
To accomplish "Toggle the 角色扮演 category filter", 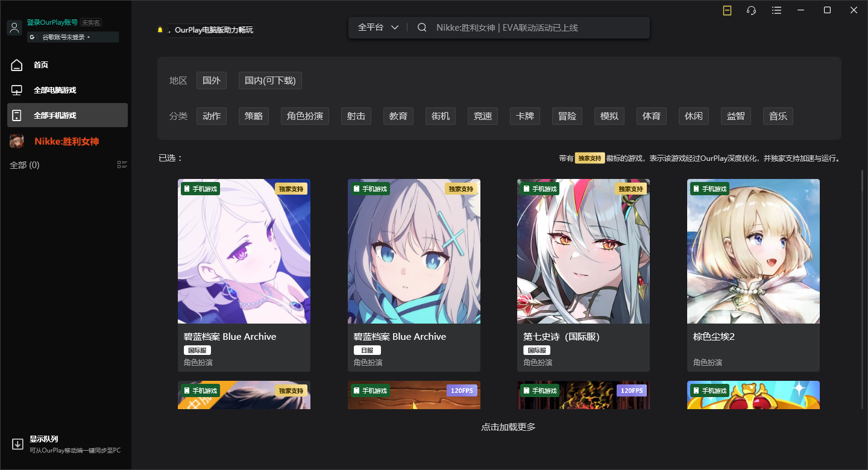I will tap(304, 116).
